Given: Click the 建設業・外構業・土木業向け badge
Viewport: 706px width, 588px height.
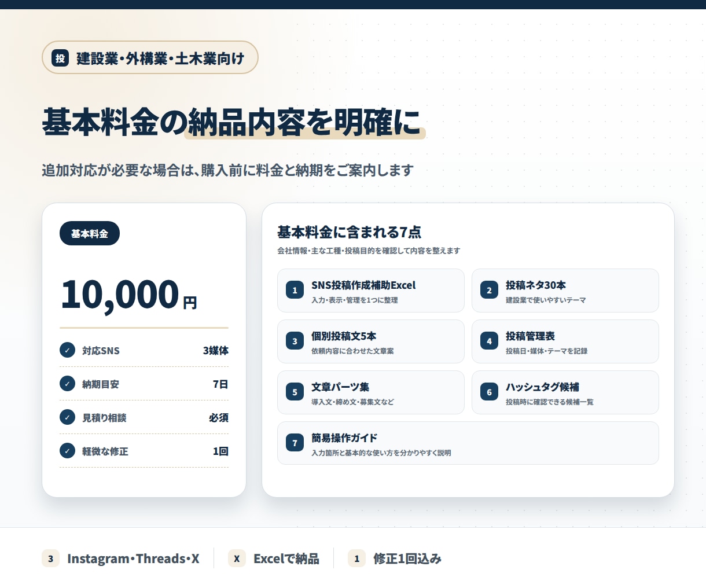Looking at the screenshot, I should pyautogui.click(x=150, y=57).
